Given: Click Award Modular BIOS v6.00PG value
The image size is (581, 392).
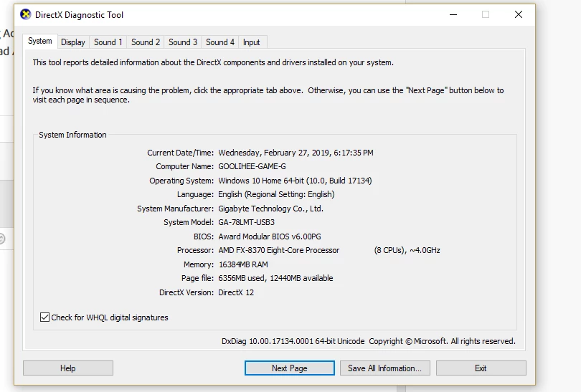Looking at the screenshot, I should pyautogui.click(x=270, y=236).
